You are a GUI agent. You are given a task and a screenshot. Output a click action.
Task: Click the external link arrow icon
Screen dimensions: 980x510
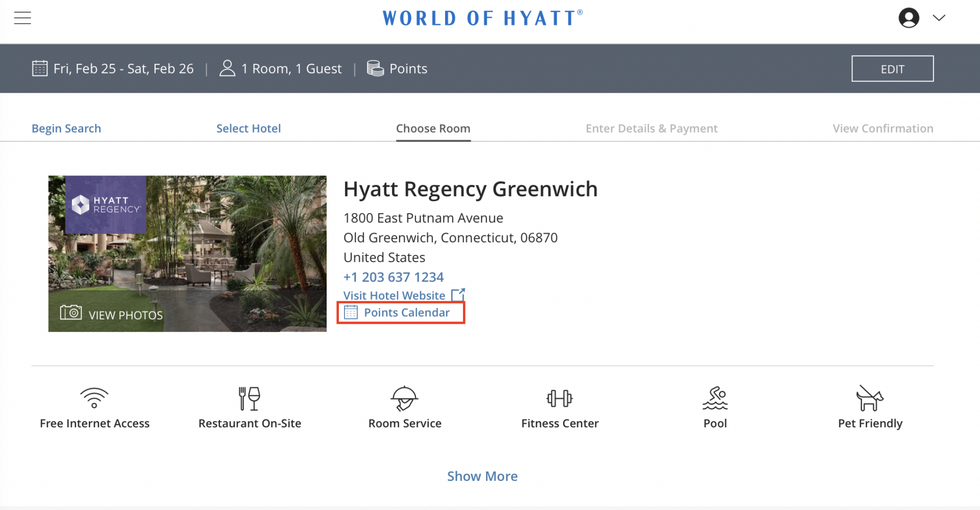click(458, 295)
